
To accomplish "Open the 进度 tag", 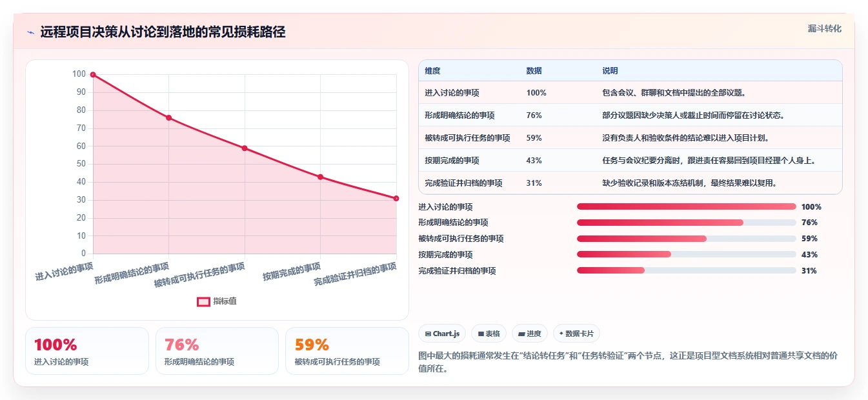I will 530,334.
